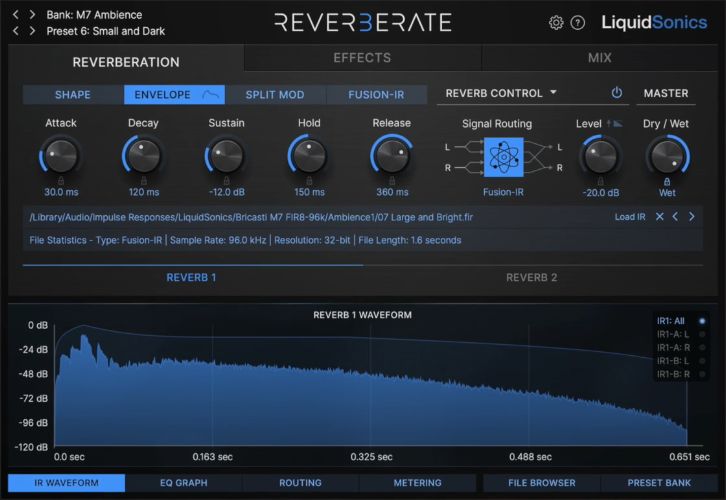Screen dimensions: 726x500
Task: Click the Decay knob
Action: [143, 156]
